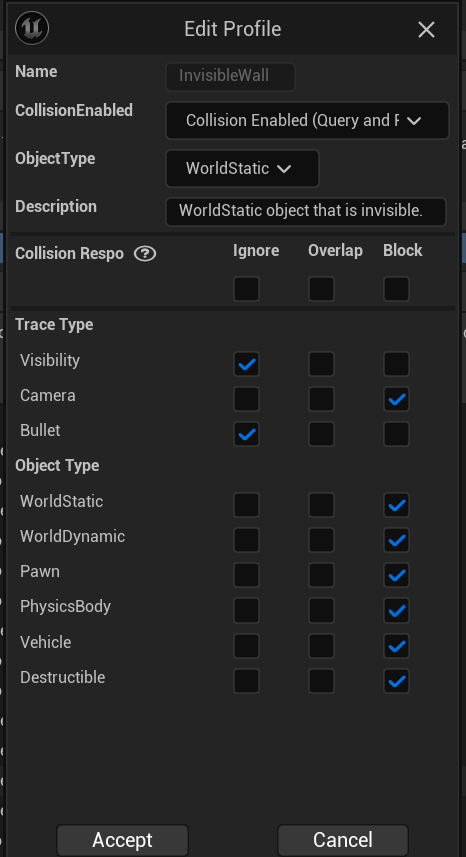Check the Ignore all header checkbox
This screenshot has height=857, width=466.
pyautogui.click(x=246, y=289)
